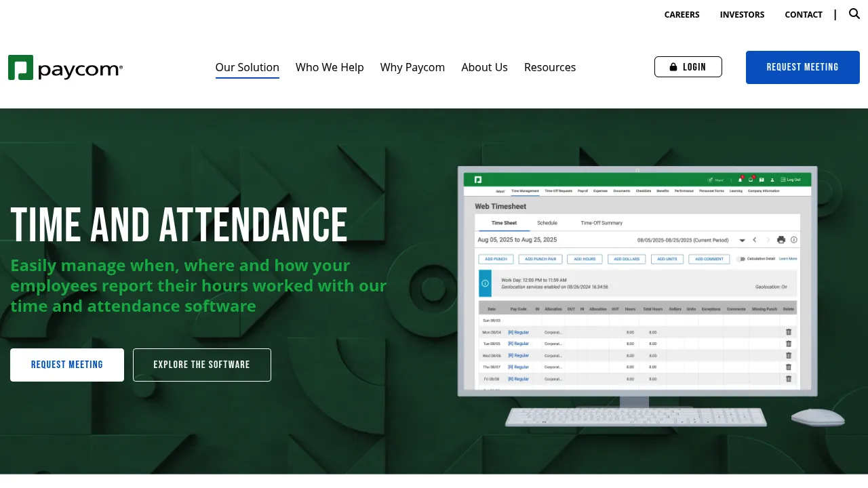Click the green 'Easily manage when, where' subheading
The image size is (868, 488).
(199, 285)
